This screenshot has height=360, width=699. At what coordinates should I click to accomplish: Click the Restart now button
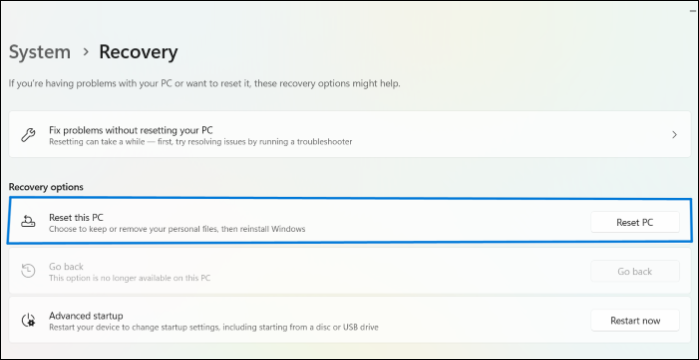(635, 320)
